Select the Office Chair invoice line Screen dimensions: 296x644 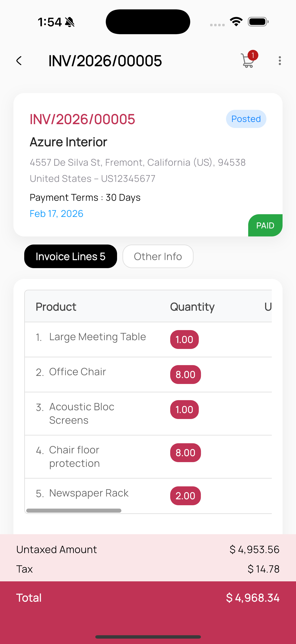[77, 372]
